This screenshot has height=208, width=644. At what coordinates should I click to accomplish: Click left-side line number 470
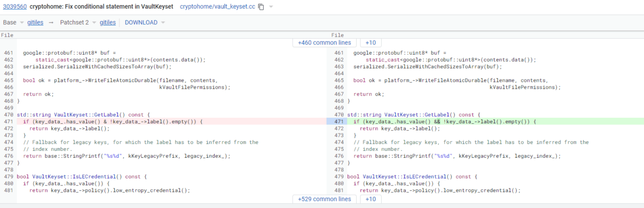(9, 115)
